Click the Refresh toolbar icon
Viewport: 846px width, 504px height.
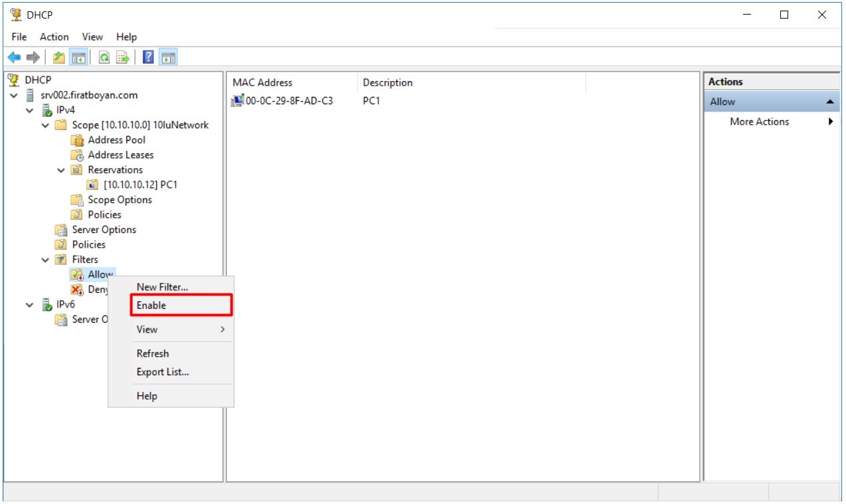[x=104, y=58]
